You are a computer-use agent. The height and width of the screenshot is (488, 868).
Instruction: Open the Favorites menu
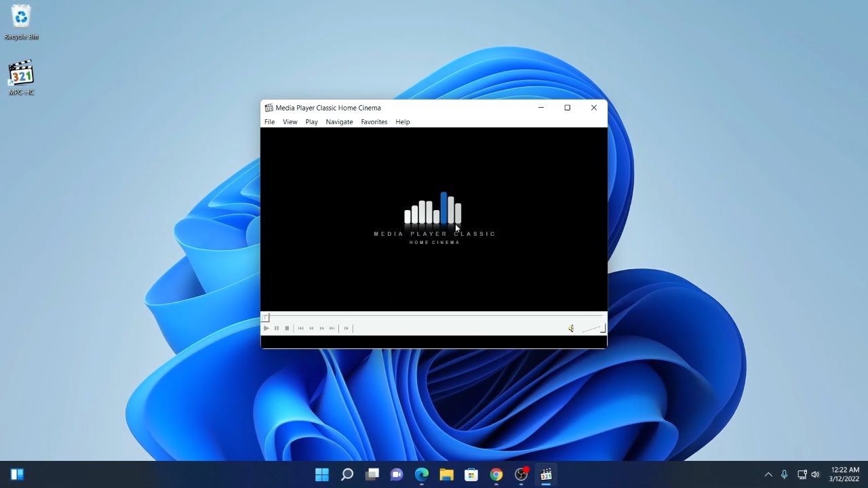374,122
